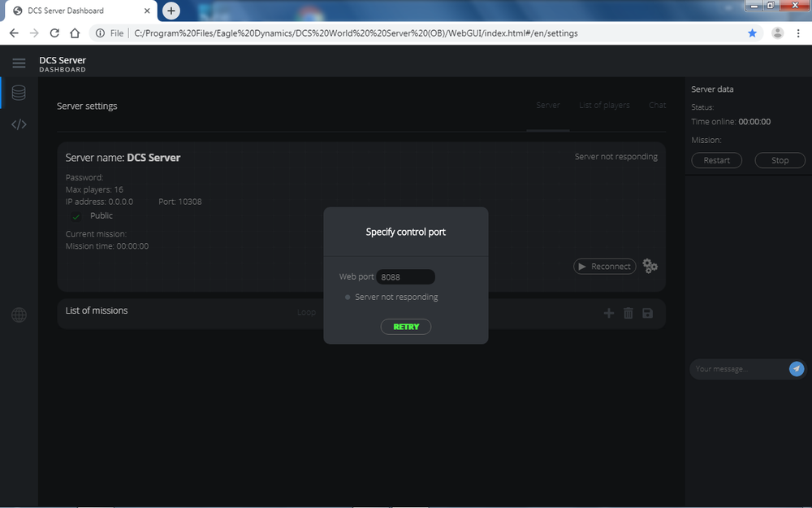Click 'Mission time: 00:00:00' text
Image resolution: width=812 pixels, height=508 pixels.
coord(107,246)
